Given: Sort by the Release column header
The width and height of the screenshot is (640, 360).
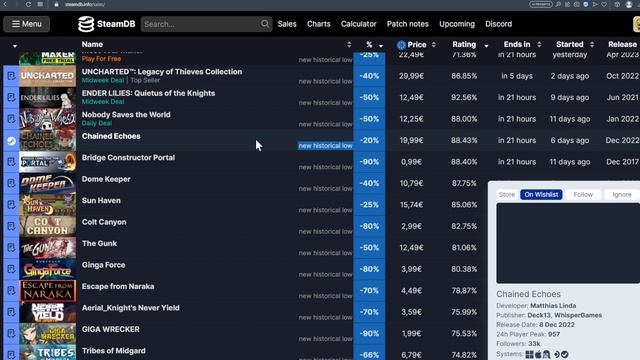Looking at the screenshot, I should coord(622,44).
